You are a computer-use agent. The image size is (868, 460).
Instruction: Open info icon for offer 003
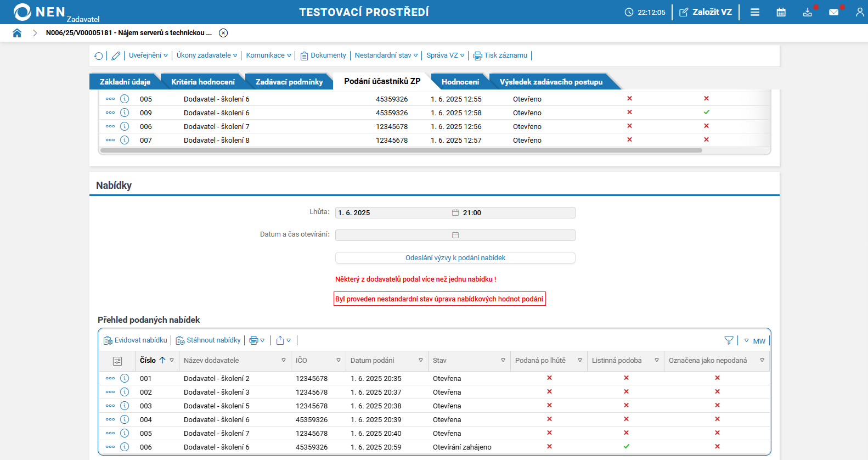pyautogui.click(x=125, y=406)
